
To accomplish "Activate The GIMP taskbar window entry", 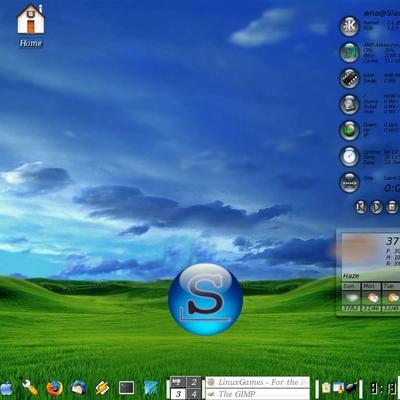I will [258, 394].
